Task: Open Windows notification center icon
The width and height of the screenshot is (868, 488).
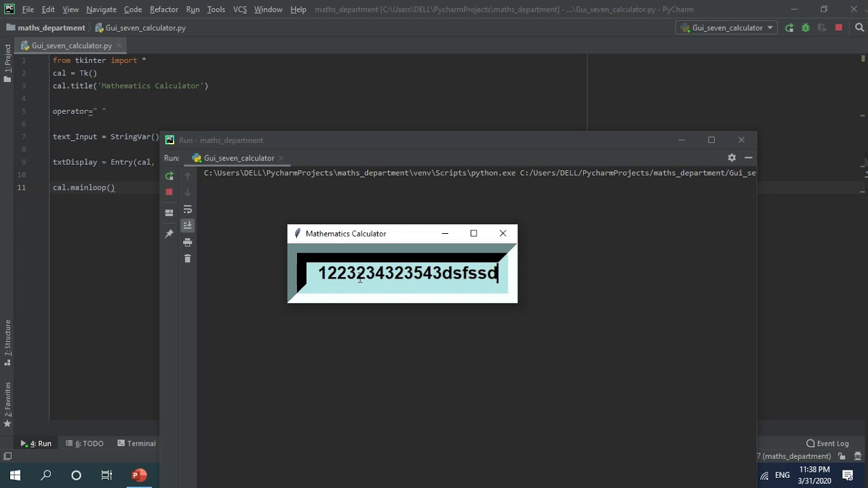Action: click(x=848, y=475)
